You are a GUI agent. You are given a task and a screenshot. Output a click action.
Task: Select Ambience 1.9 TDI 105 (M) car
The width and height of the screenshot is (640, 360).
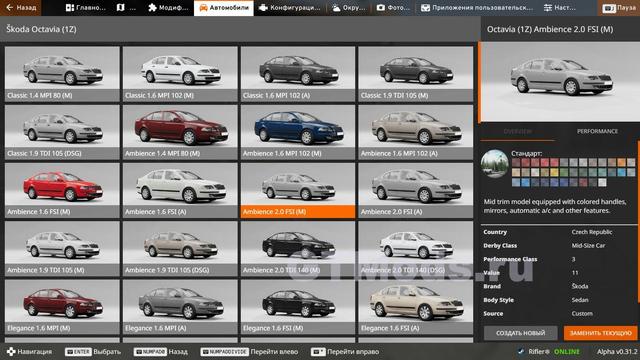pos(62,249)
